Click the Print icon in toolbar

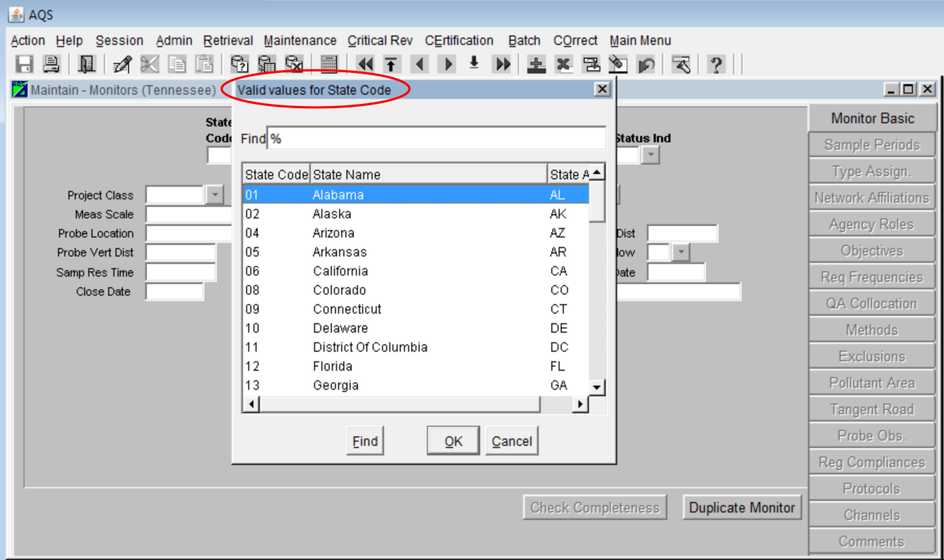(x=51, y=65)
